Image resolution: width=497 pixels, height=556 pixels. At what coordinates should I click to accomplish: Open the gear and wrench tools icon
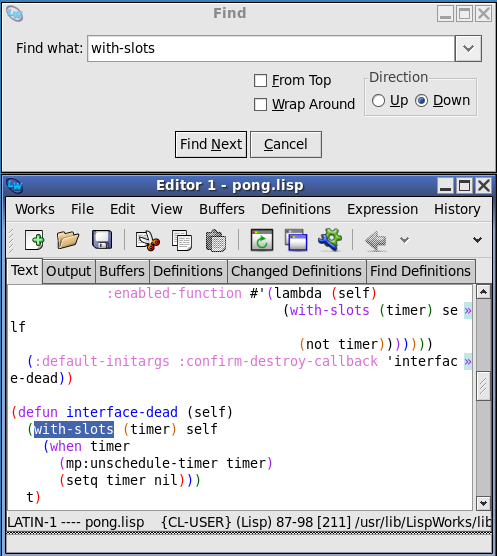pos(330,240)
